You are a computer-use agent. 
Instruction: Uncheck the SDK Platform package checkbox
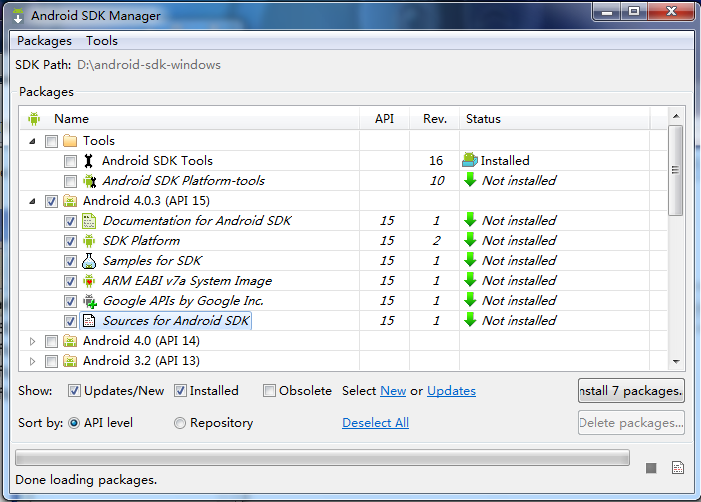pos(70,241)
